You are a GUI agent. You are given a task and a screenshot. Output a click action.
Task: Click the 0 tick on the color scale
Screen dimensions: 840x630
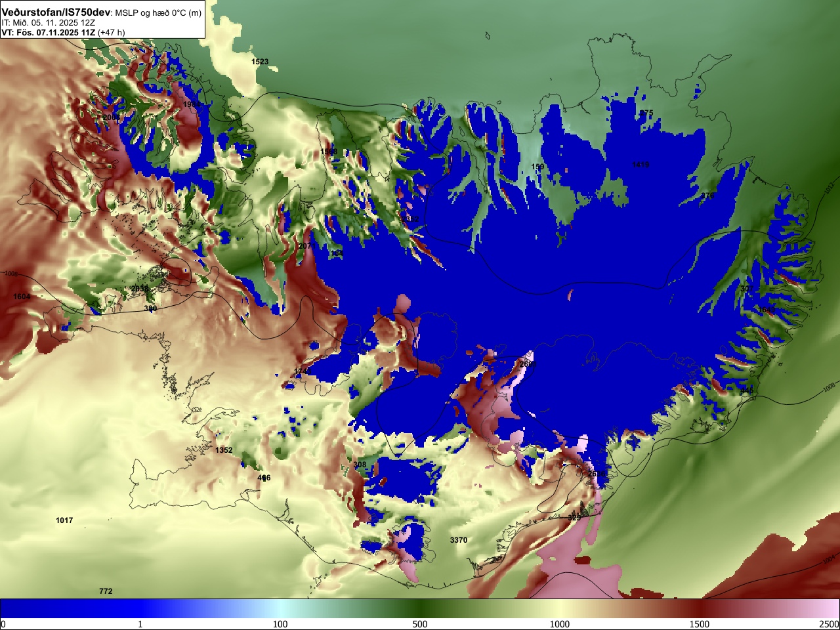[3, 624]
